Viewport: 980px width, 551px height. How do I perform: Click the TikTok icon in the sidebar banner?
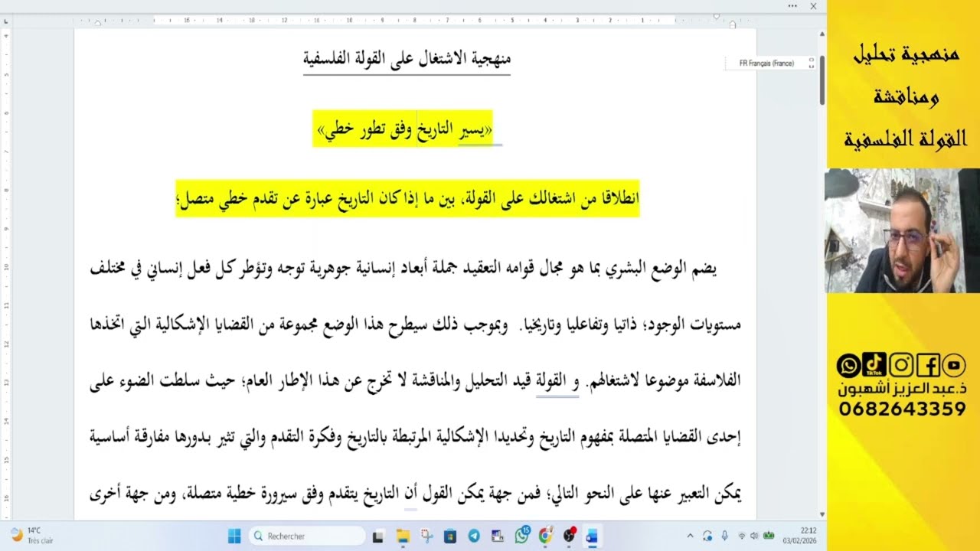(874, 365)
